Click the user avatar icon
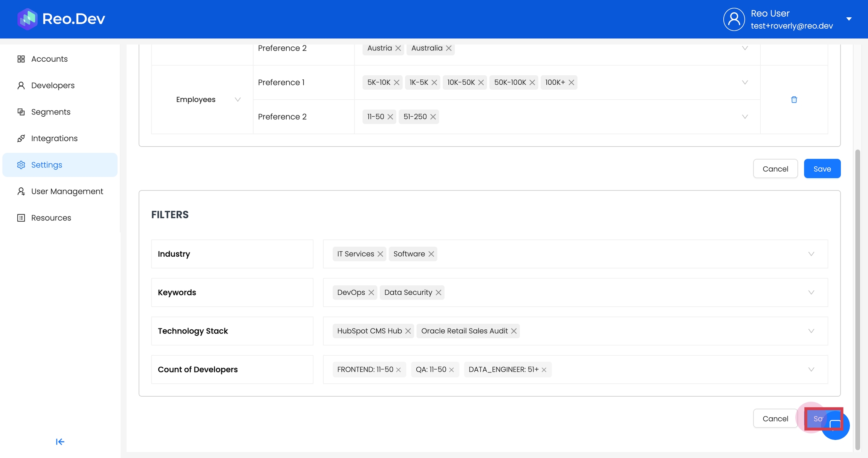 point(734,19)
